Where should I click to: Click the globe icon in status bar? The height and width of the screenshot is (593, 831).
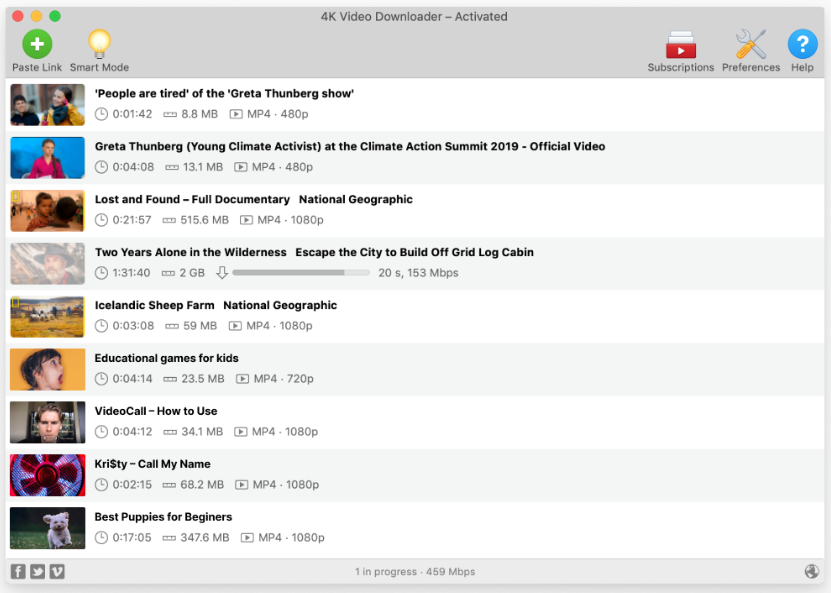coord(811,571)
